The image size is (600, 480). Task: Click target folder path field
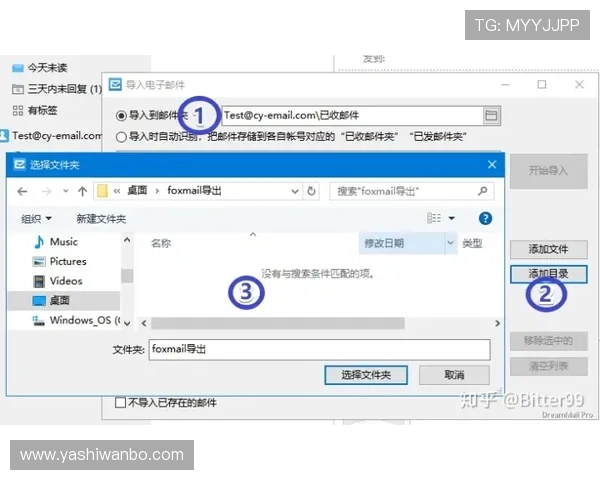[x=352, y=115]
